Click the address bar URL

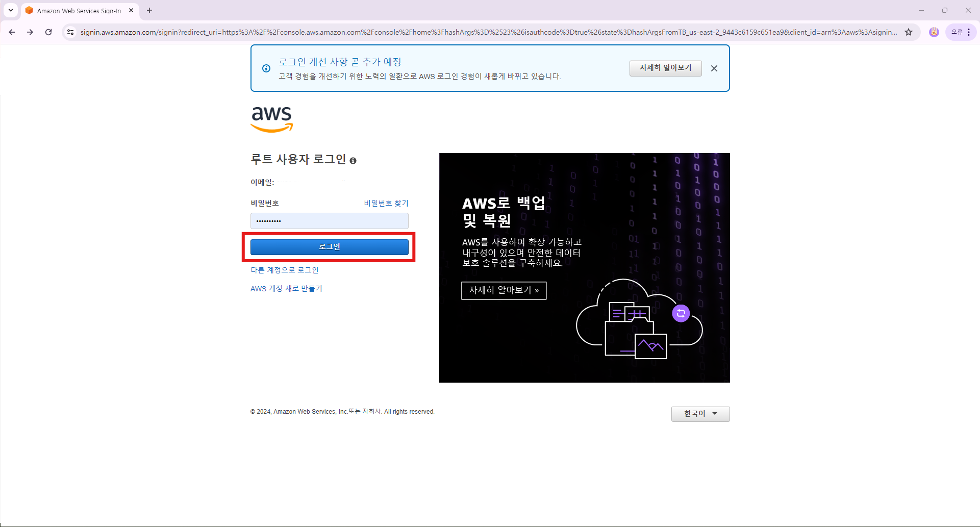[488, 32]
